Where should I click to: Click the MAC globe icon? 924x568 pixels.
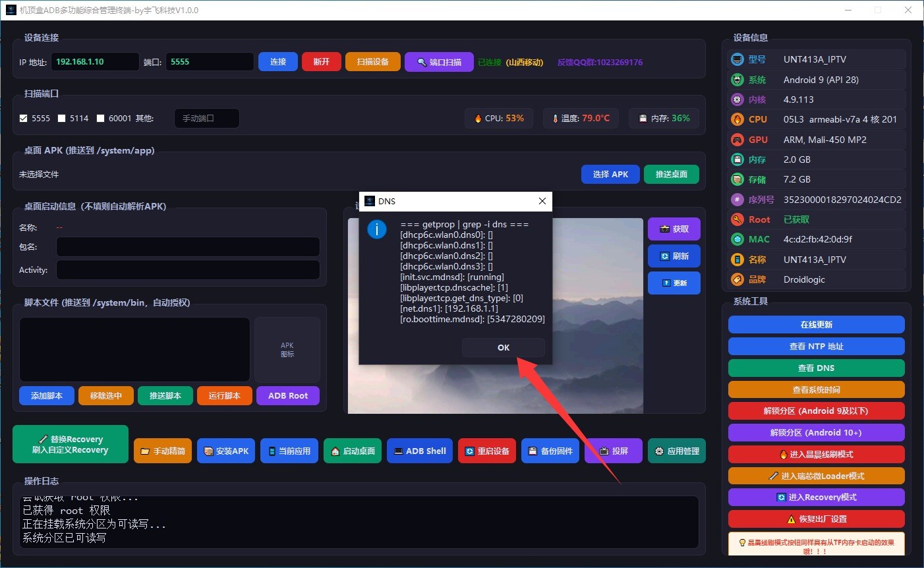point(737,239)
